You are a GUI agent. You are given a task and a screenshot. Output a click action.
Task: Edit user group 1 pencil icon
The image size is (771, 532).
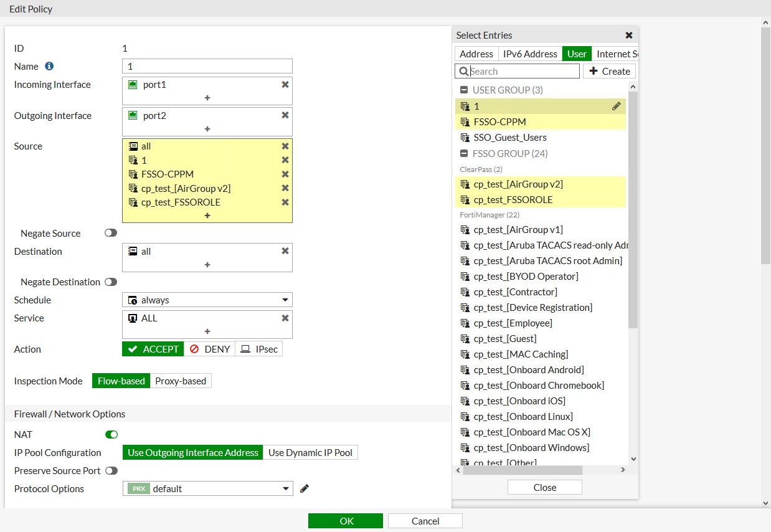617,107
